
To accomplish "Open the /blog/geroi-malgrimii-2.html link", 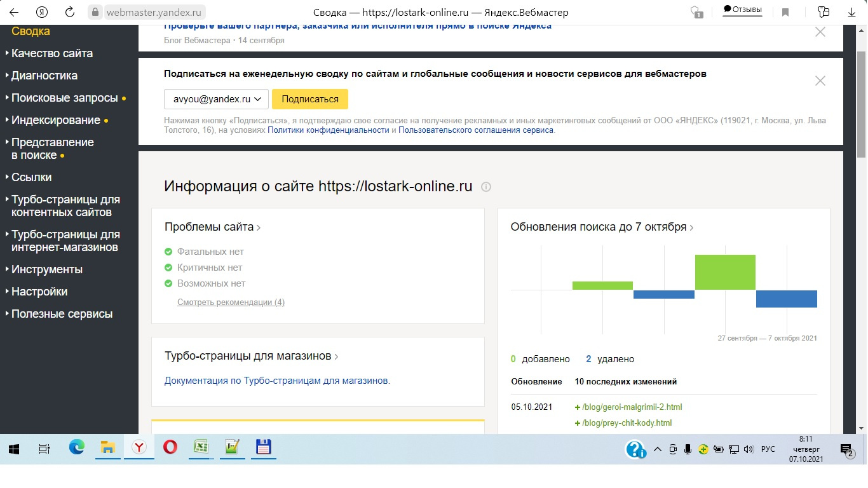I will 632,407.
